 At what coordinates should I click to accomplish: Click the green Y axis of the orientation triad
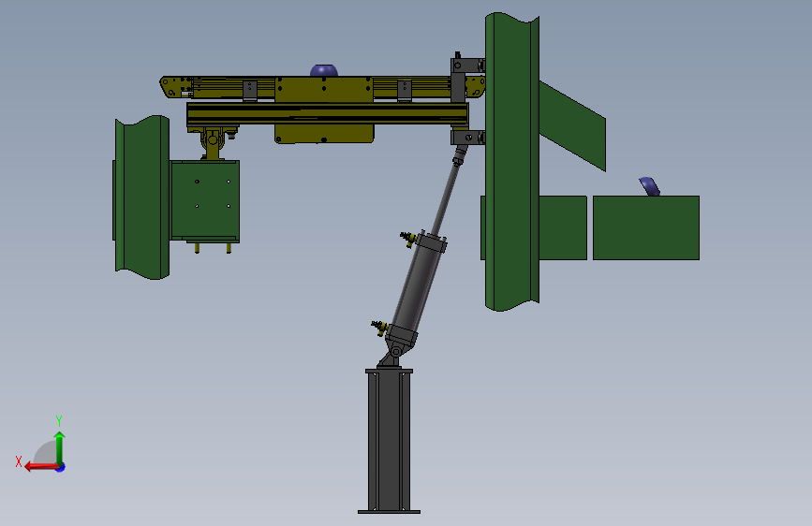tap(60, 448)
